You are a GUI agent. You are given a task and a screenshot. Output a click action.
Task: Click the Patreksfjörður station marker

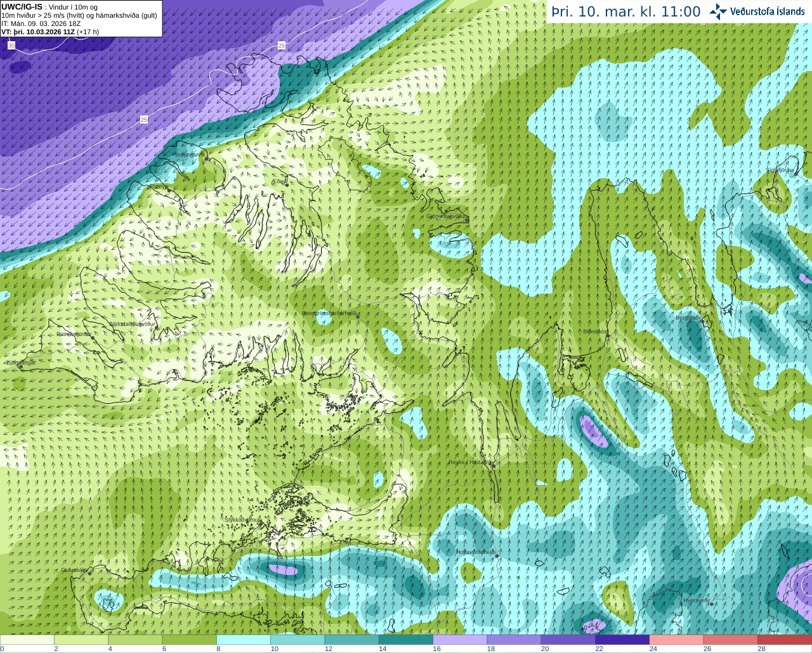[93, 338]
